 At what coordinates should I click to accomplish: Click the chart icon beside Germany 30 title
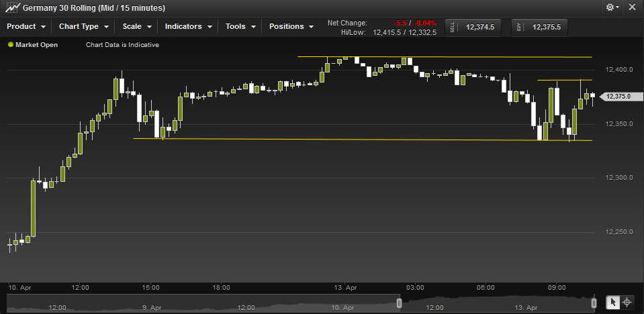click(11, 8)
